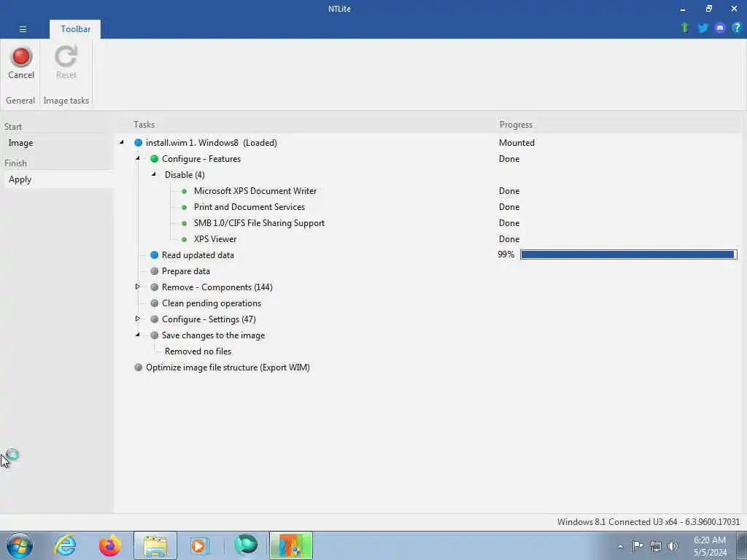Click 'Prepare data' row text
Viewport: 747px width, 560px height.
pos(186,271)
